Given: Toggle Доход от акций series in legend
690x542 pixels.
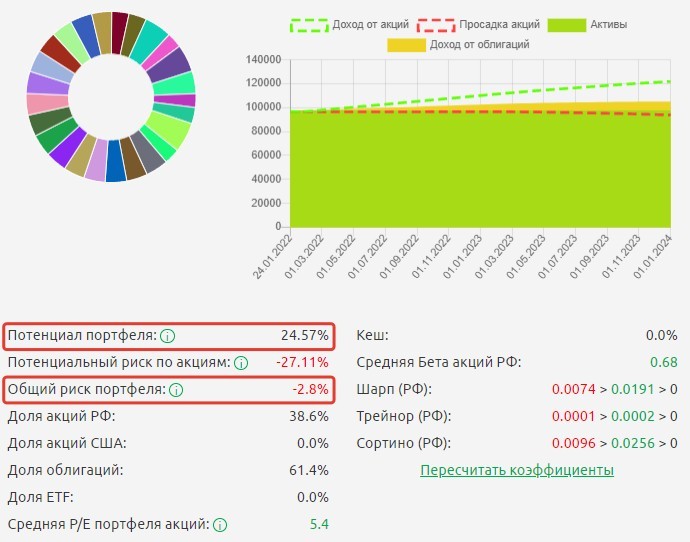Looking at the screenshot, I should click(350, 24).
